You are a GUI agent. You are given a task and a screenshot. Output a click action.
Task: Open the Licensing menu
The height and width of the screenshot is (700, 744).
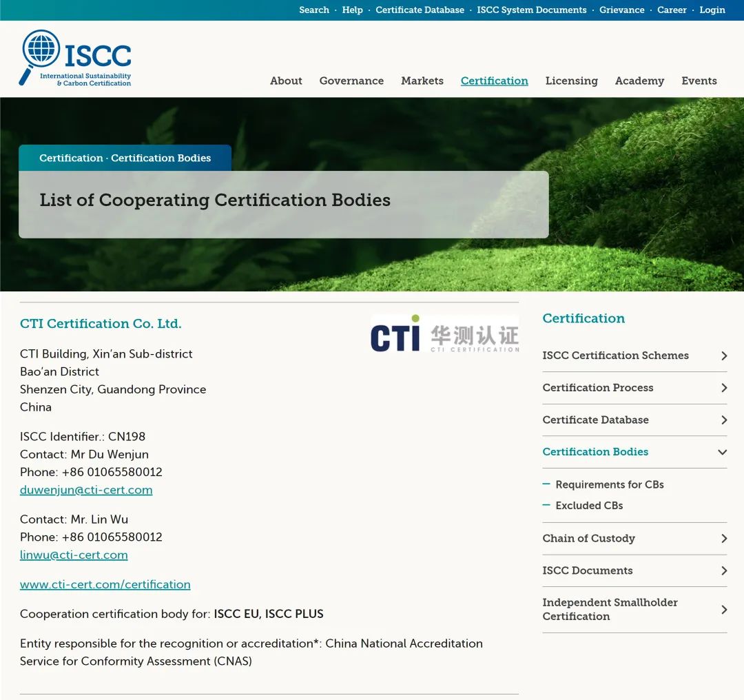pyautogui.click(x=572, y=81)
